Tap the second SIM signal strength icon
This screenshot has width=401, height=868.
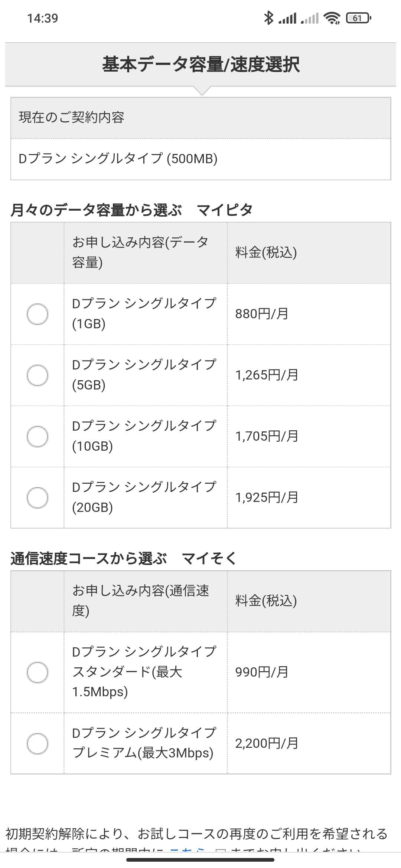[x=310, y=18]
